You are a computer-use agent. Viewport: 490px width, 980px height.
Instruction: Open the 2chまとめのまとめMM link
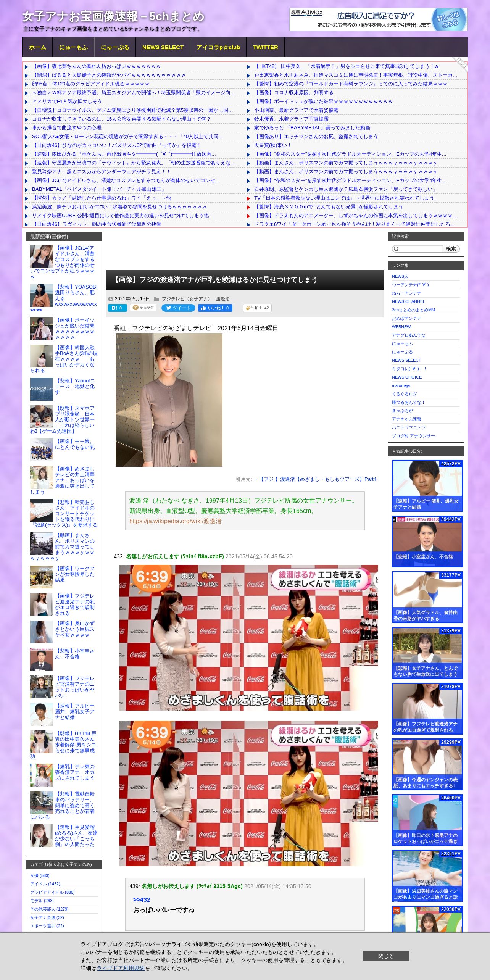413,310
